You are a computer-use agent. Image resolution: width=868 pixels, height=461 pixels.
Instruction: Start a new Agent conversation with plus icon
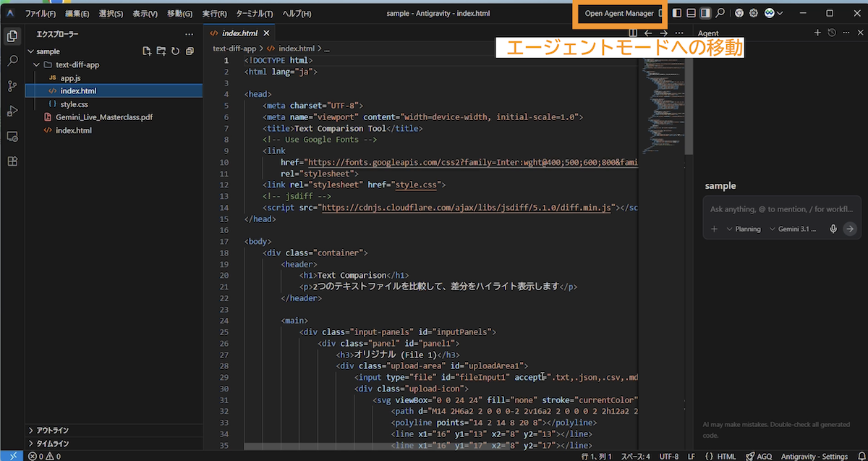click(817, 33)
